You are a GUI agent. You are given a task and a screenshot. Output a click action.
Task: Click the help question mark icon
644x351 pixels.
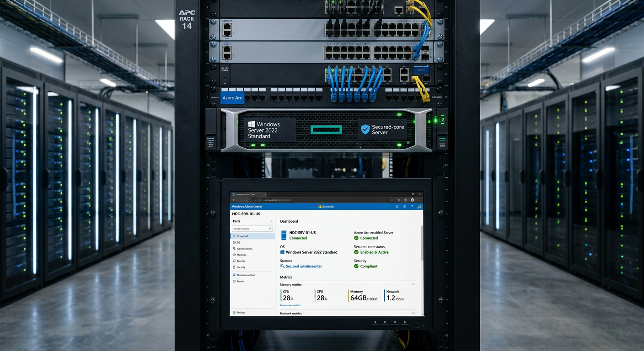412,207
